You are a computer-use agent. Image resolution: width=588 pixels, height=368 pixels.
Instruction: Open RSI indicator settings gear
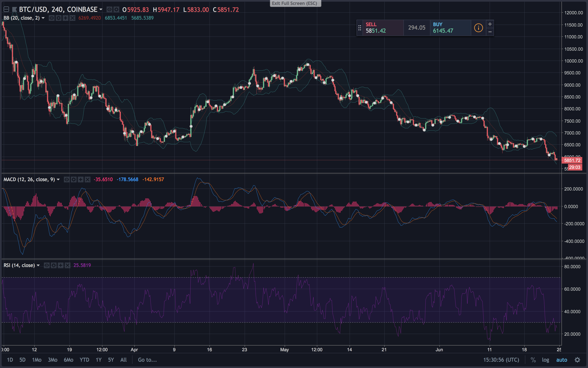tap(54, 265)
